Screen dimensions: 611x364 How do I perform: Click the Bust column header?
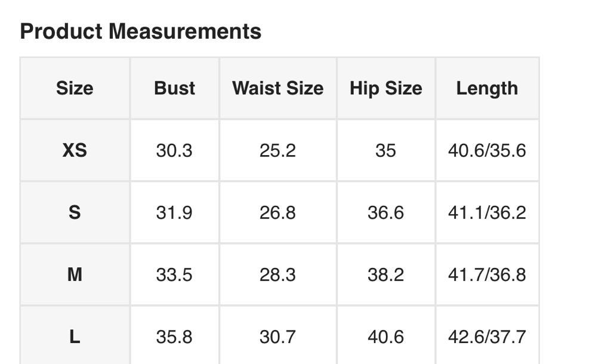174,88
